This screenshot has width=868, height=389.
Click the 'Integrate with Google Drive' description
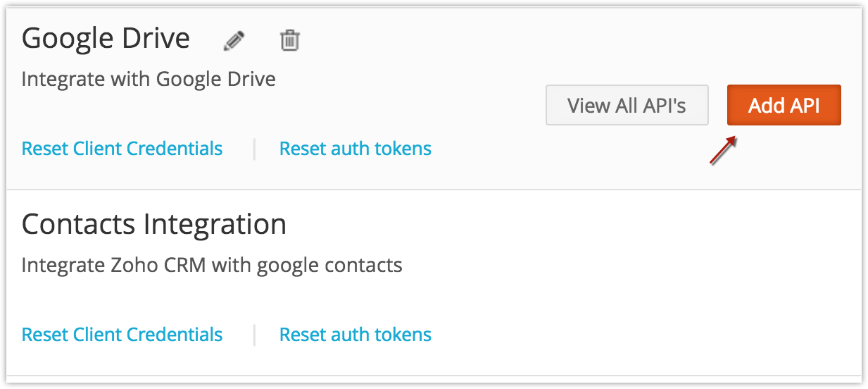(x=149, y=78)
